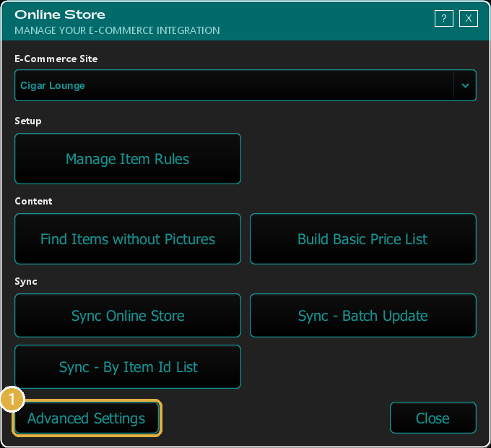This screenshot has height=448, width=491.
Task: Run Sync - Batch Update
Action: click(x=363, y=316)
